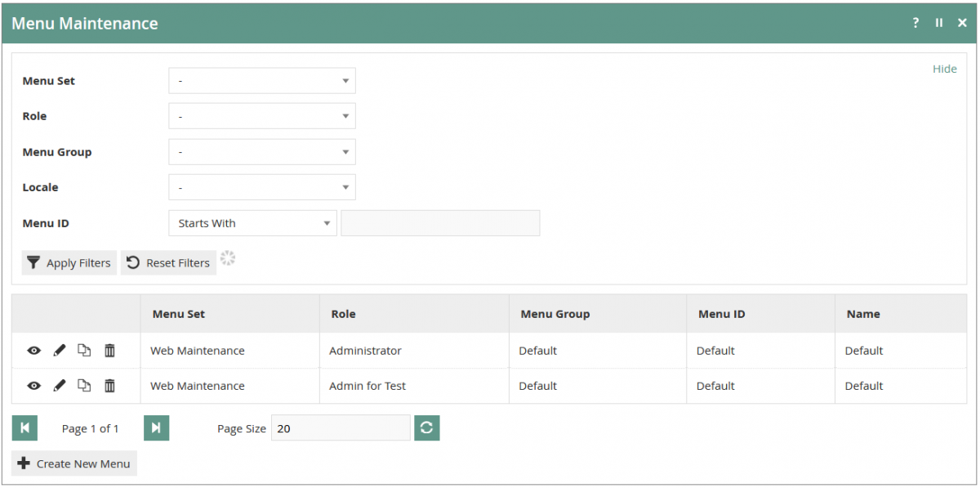Apply the current filters

click(69, 262)
